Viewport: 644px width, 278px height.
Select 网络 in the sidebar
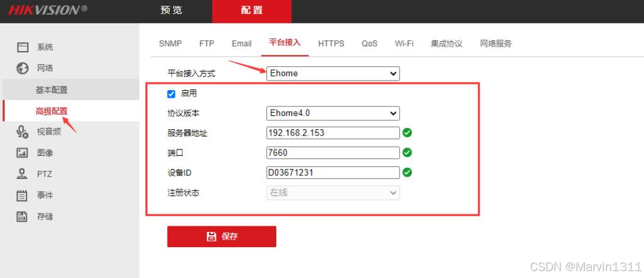pyautogui.click(x=45, y=68)
